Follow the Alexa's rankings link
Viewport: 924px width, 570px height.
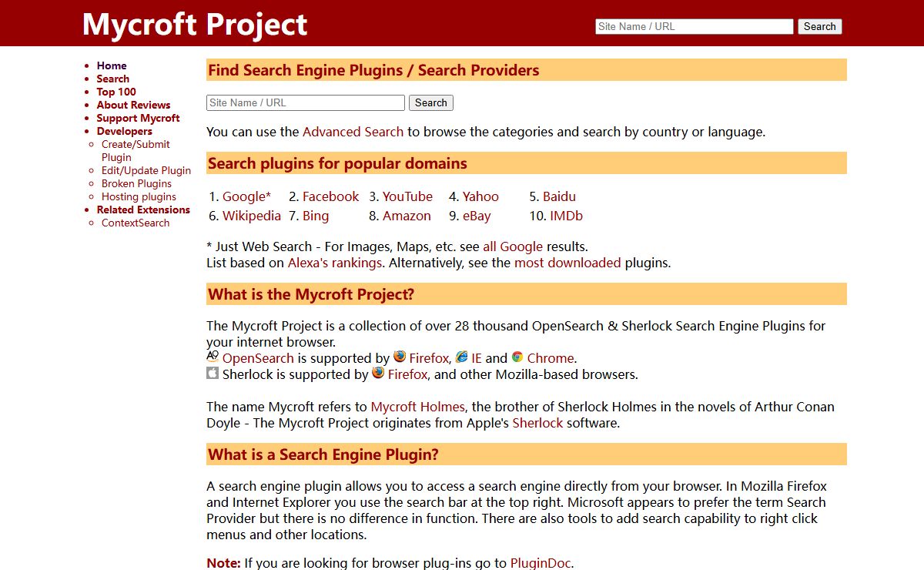click(x=335, y=263)
